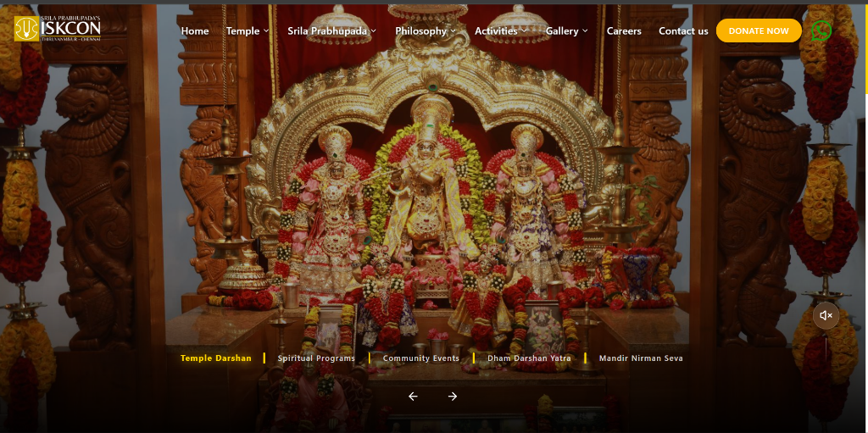Switch to Mandir Nirman Seva slide
Viewport: 868px width, 433px height.
point(641,358)
